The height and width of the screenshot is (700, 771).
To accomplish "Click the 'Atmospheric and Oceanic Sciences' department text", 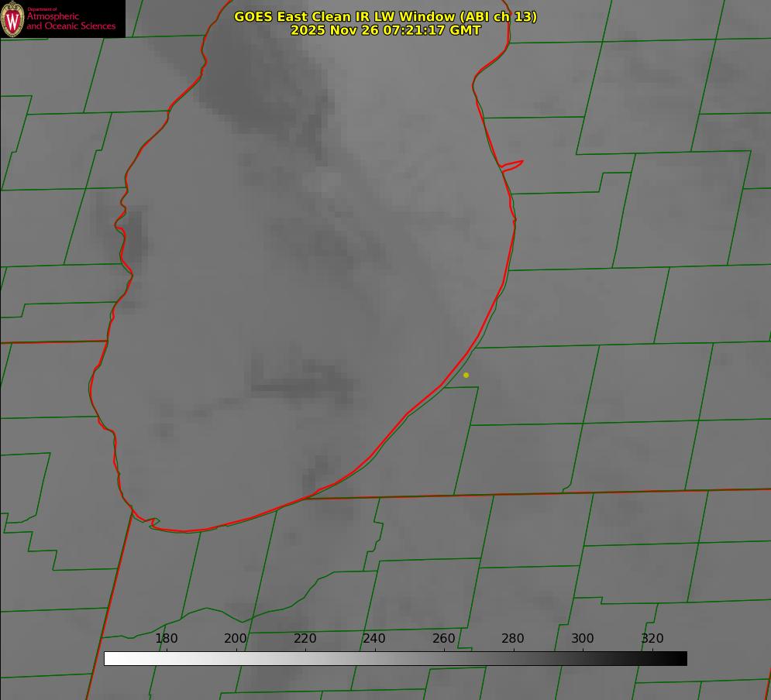I will (x=71, y=21).
